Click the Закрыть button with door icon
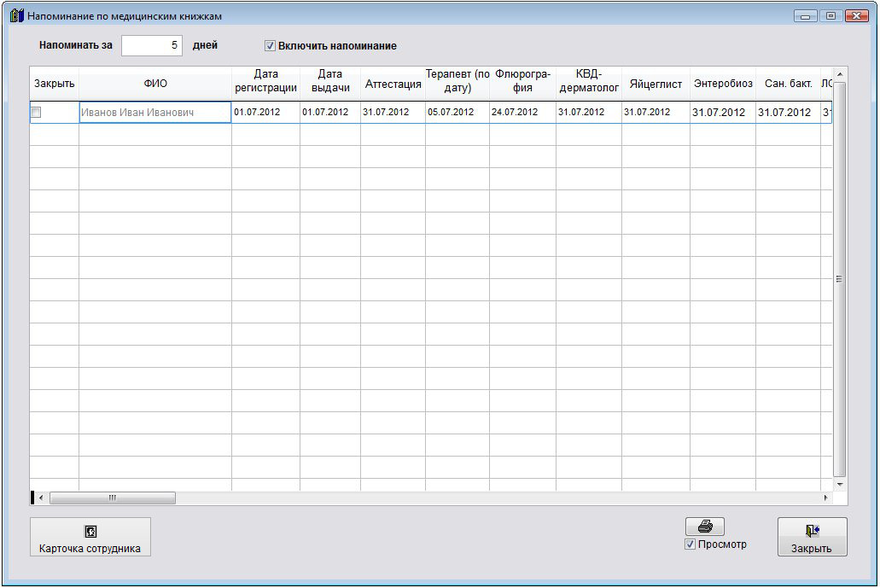This screenshot has width=880, height=588. coord(812,537)
